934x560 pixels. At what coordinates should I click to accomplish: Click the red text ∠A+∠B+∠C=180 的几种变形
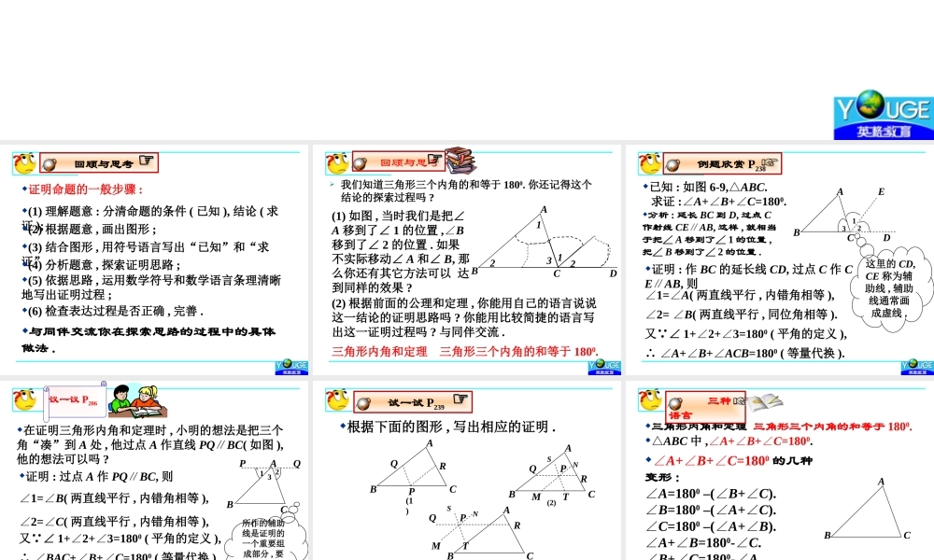pos(729,469)
